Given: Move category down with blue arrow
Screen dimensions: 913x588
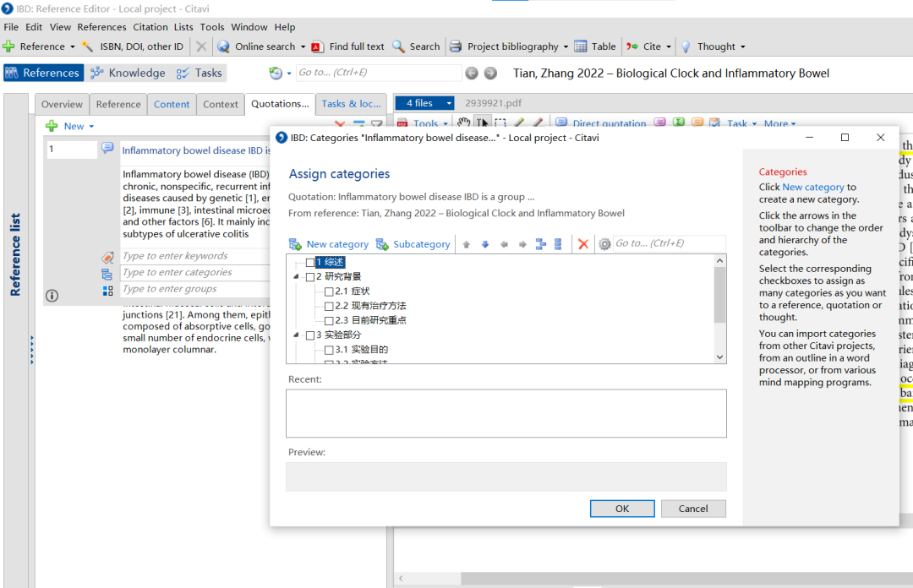Looking at the screenshot, I should point(485,244).
